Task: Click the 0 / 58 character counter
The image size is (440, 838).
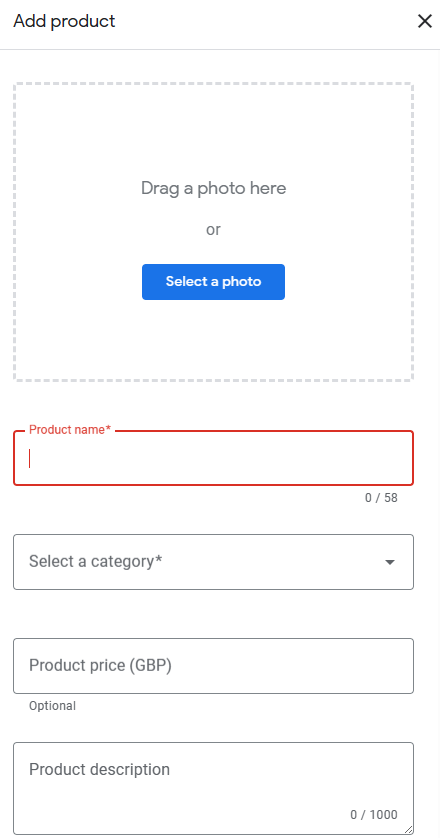Action: 381,498
